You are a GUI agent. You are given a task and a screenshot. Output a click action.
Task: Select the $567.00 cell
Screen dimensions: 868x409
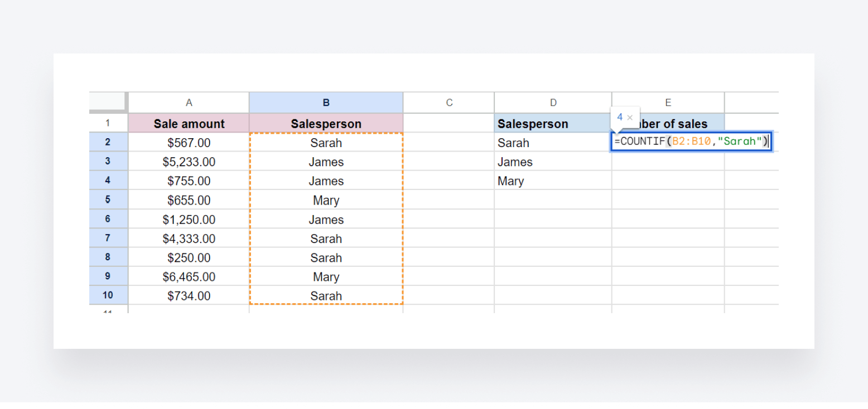189,143
